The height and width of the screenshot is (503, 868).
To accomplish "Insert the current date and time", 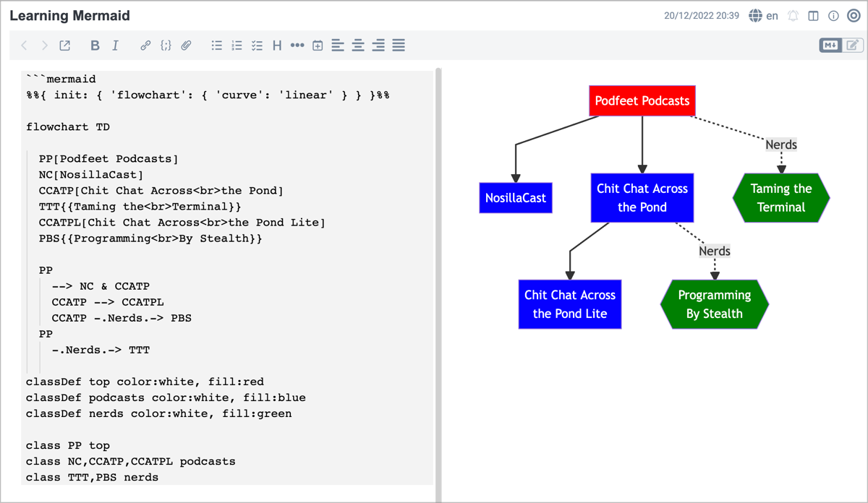I will 318,46.
